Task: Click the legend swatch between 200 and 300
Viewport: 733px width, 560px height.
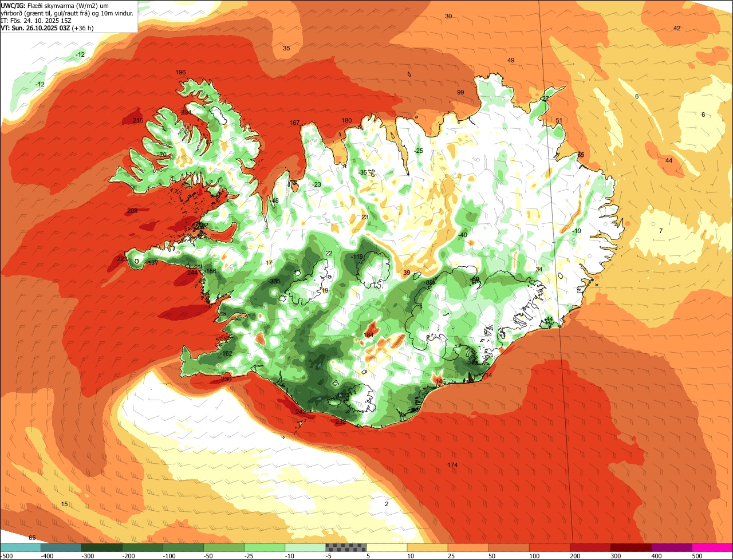Action: [590, 547]
